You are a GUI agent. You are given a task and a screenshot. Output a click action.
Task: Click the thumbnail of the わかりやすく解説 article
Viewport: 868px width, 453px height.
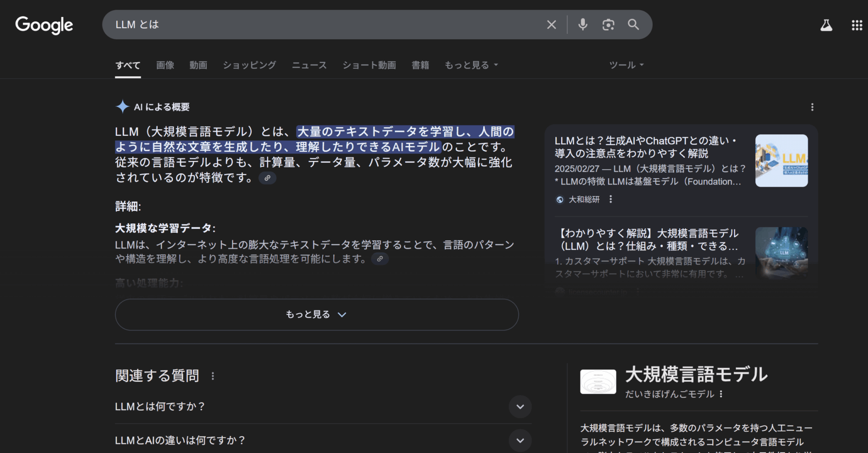click(782, 253)
